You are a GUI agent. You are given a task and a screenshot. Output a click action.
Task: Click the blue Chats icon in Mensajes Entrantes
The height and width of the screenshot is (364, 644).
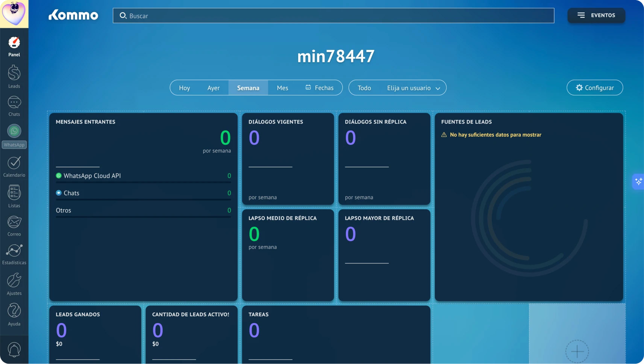pos(59,193)
